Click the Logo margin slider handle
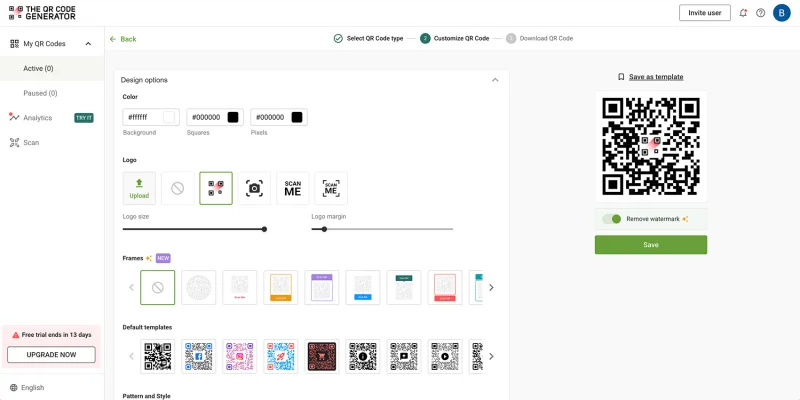The width and height of the screenshot is (800, 400). coord(324,229)
